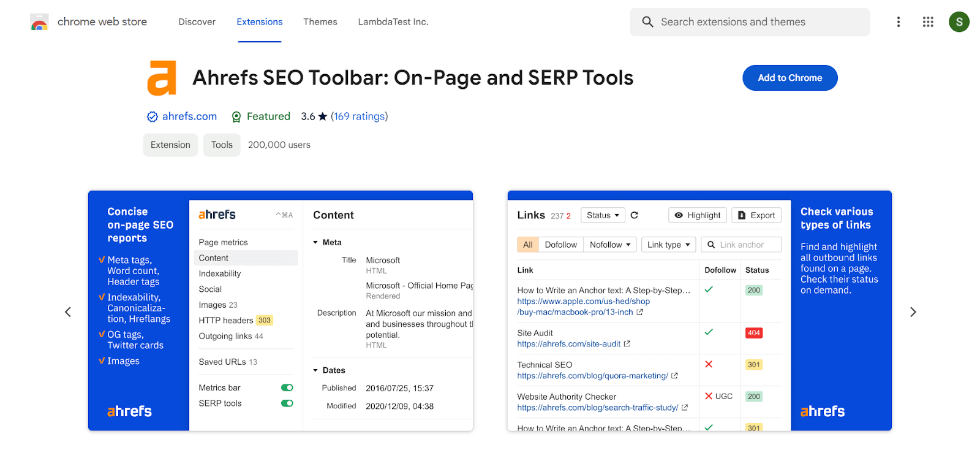Click the Dofollow column header

[x=720, y=270]
